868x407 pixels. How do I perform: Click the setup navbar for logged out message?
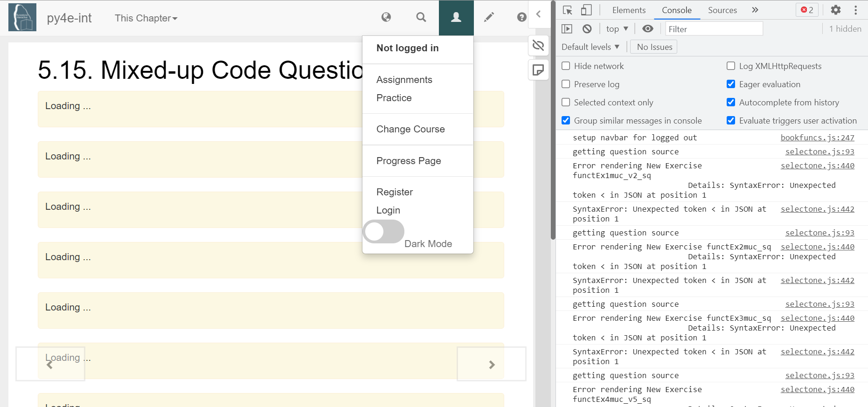tap(635, 138)
